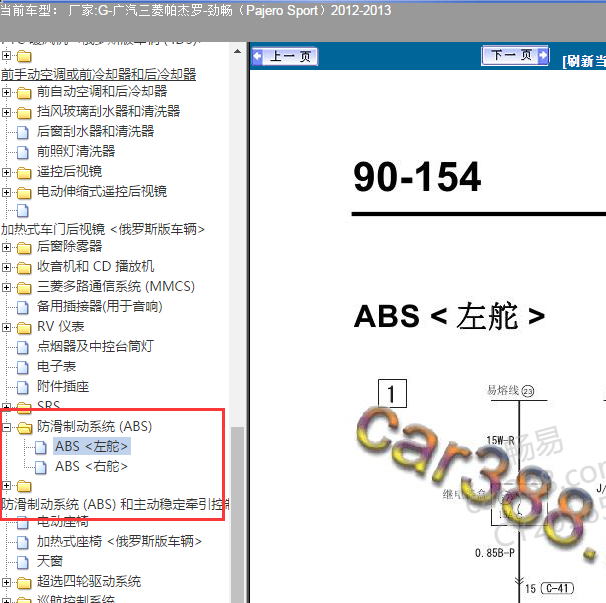606x603 pixels.
Task: Click folder icon beside 三菱多路通信系统 (MMCS)
Action: pos(24,288)
